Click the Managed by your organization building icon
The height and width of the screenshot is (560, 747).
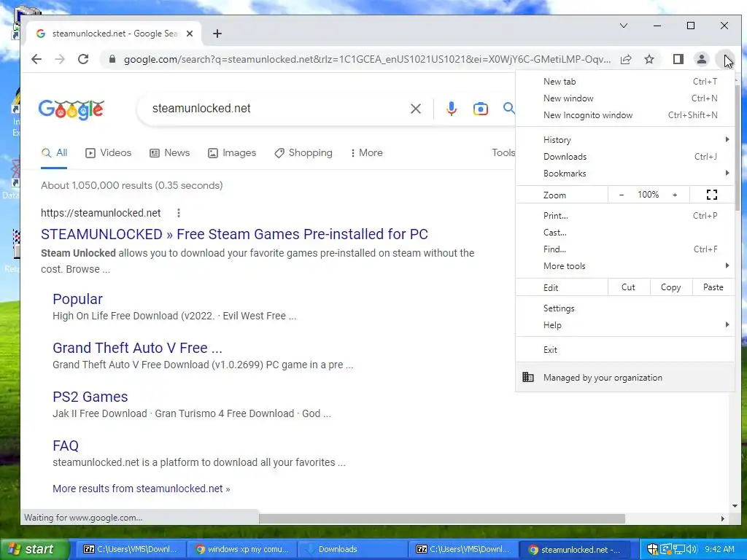[x=528, y=377]
